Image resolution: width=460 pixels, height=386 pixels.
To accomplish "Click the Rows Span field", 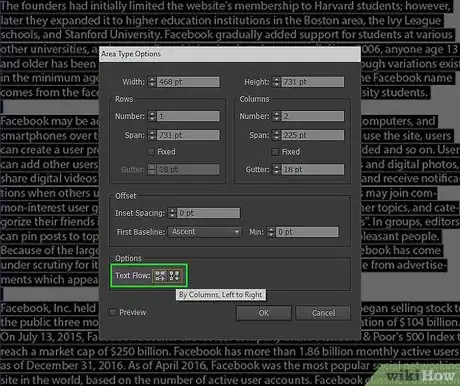I will (x=188, y=135).
